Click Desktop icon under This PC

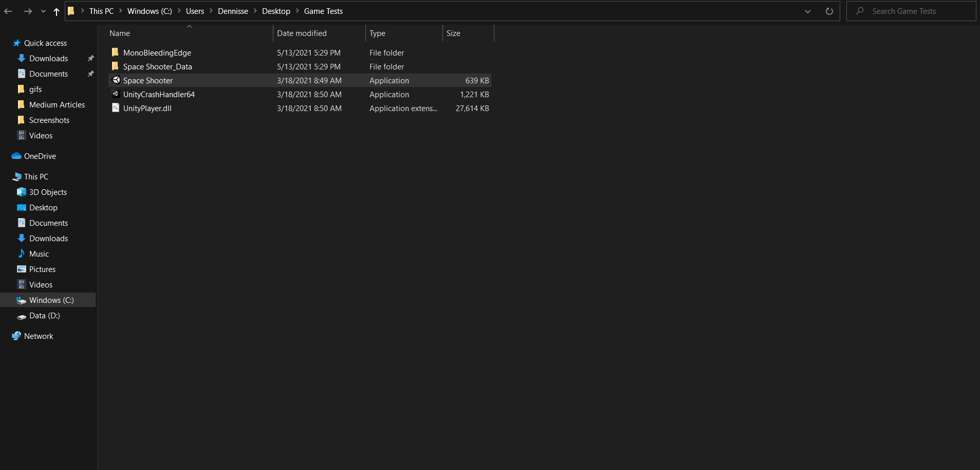coord(22,207)
